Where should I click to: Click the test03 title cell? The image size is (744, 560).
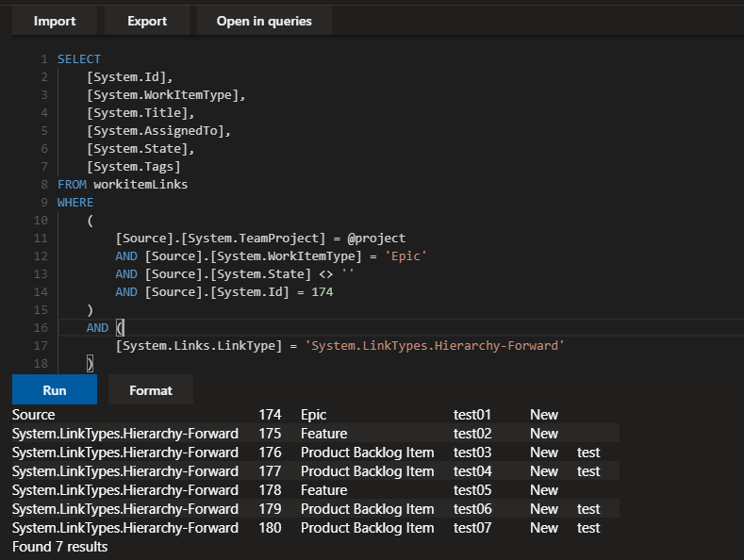(x=472, y=453)
